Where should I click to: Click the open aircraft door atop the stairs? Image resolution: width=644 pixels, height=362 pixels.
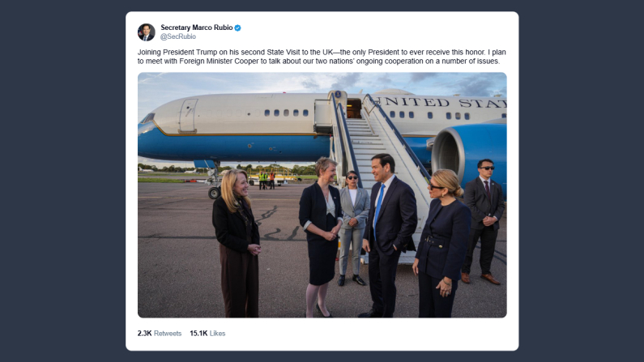click(354, 108)
